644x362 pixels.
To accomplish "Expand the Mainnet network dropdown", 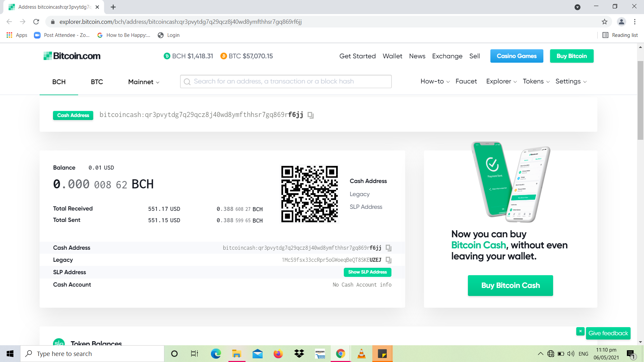I will 144,82.
